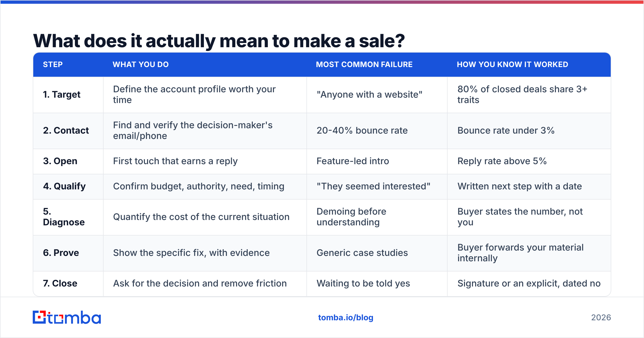Select 'Quantify the cost of the current situation'
Image resolution: width=644 pixels, height=338 pixels.
[201, 217]
